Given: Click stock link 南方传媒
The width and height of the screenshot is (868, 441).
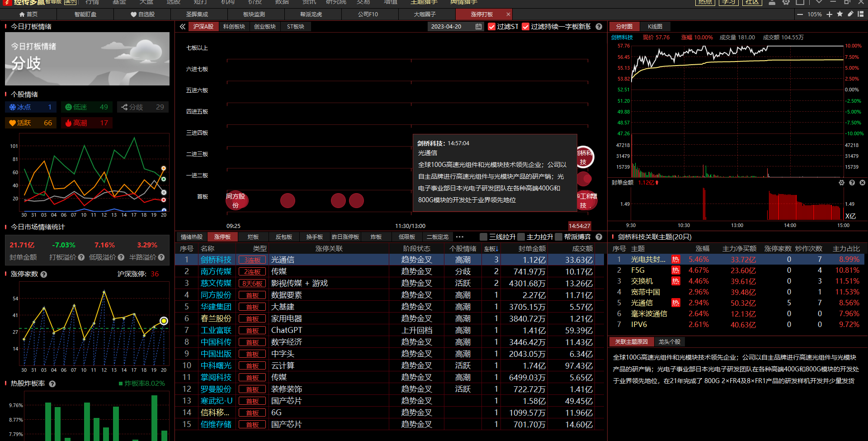Looking at the screenshot, I should click(x=216, y=271).
